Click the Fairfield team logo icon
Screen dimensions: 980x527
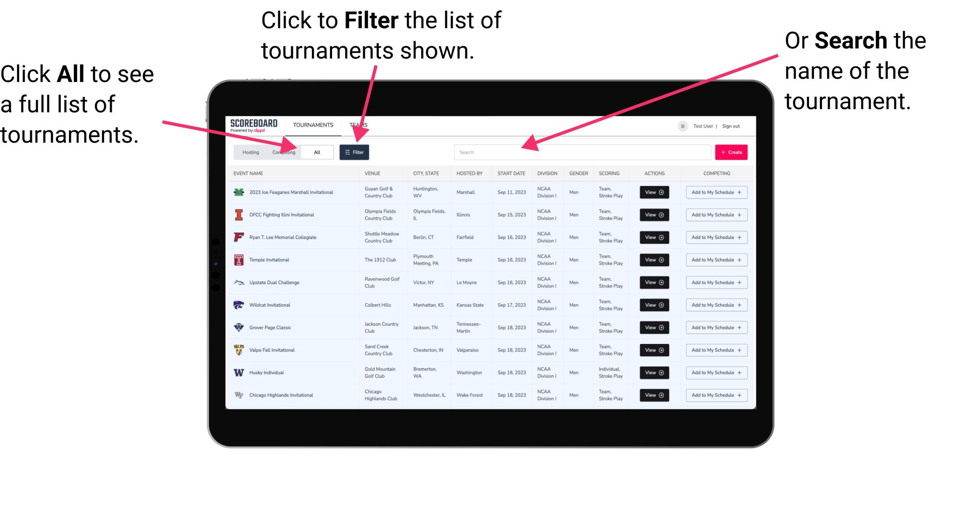237,237
